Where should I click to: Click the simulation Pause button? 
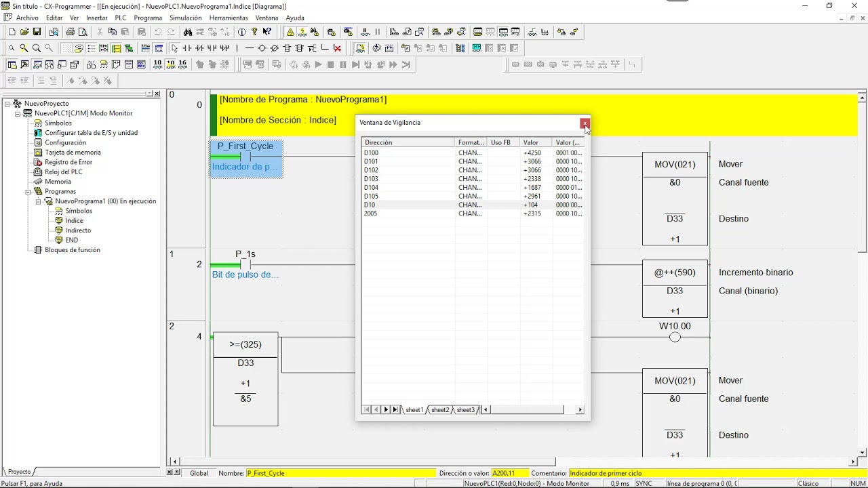343,64
